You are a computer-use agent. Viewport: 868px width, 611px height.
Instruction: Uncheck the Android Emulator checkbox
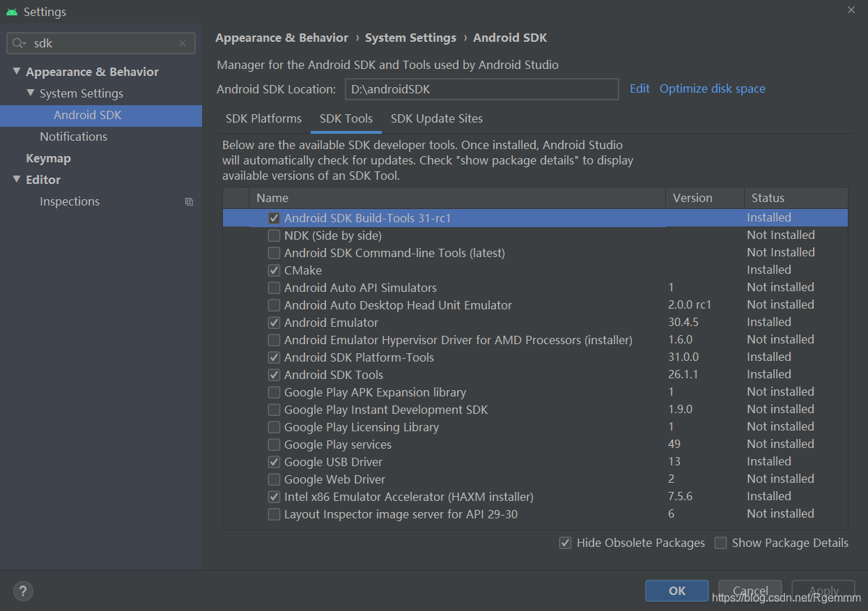tap(274, 323)
